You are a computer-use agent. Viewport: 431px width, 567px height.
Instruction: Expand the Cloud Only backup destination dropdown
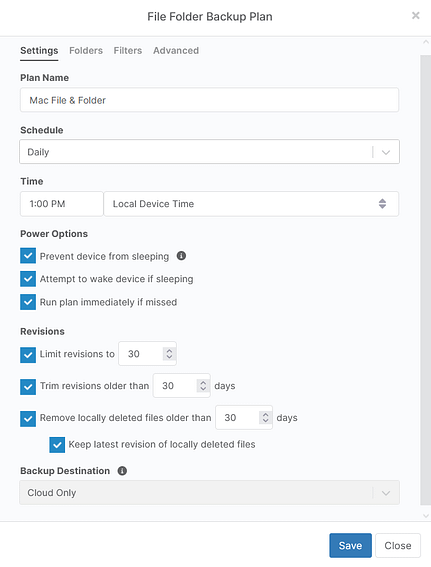209,493
